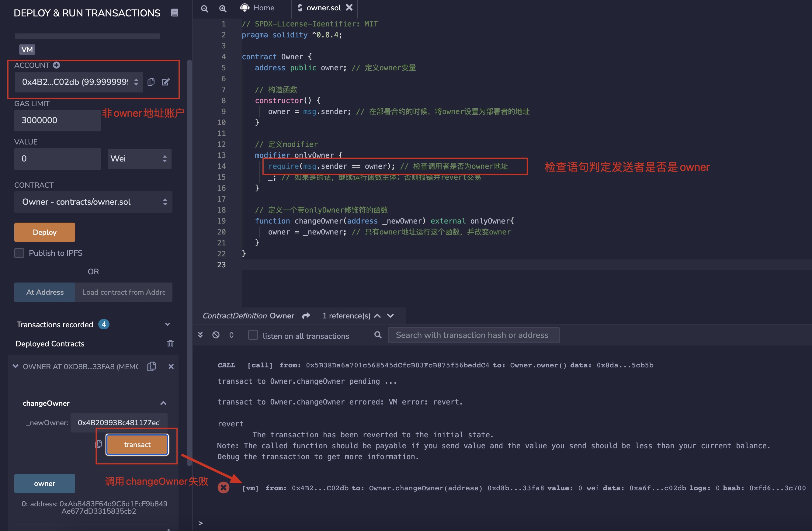Screen dimensions: 812x531
Task: Click the terminal search magnifier icon
Action: [378, 335]
